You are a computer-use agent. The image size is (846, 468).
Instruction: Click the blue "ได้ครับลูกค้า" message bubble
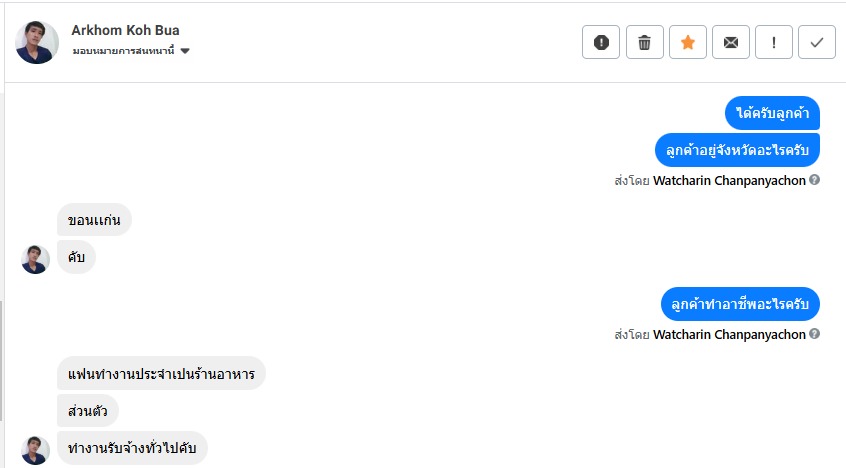(773, 112)
